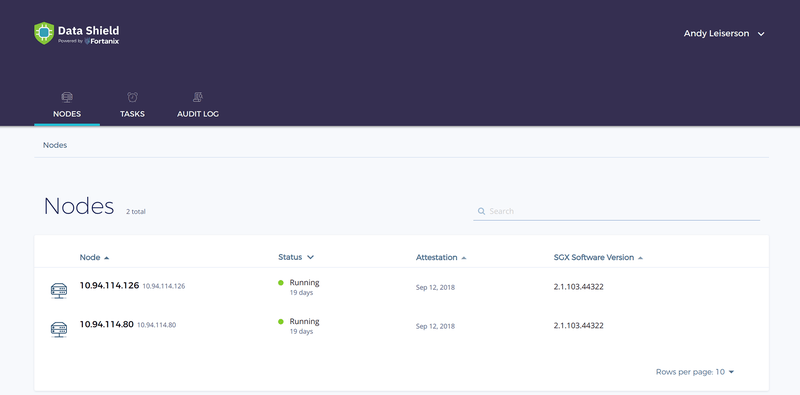Click the Data Shield logo
The width and height of the screenshot is (800, 395).
[x=77, y=33]
